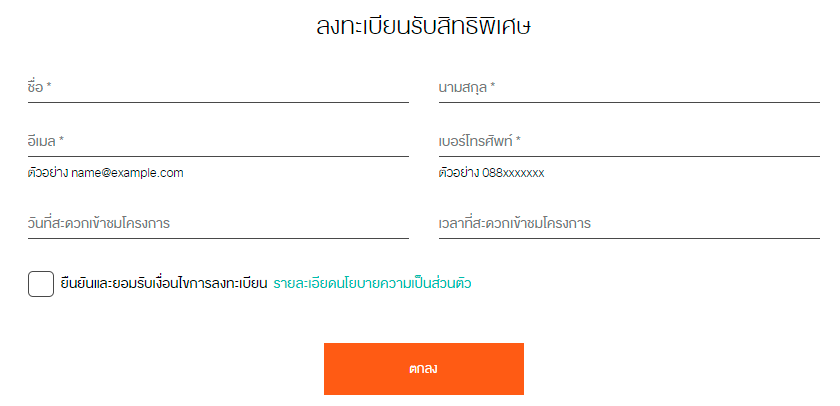840x406 pixels.
Task: Click the ตัวอย่าง label under phone field
Action: click(459, 173)
